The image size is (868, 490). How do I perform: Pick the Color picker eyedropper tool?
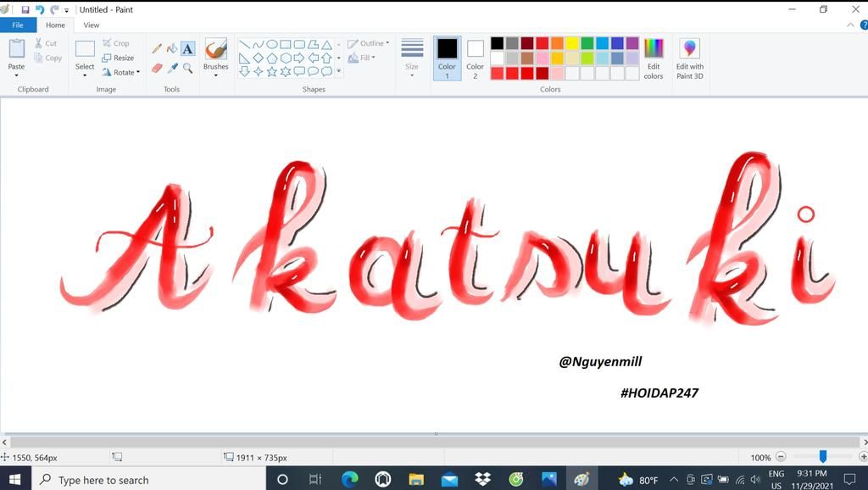(172, 68)
